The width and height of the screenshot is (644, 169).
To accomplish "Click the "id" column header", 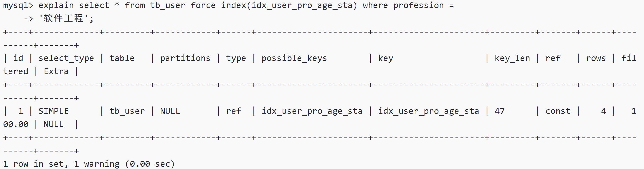I will click(x=18, y=58).
